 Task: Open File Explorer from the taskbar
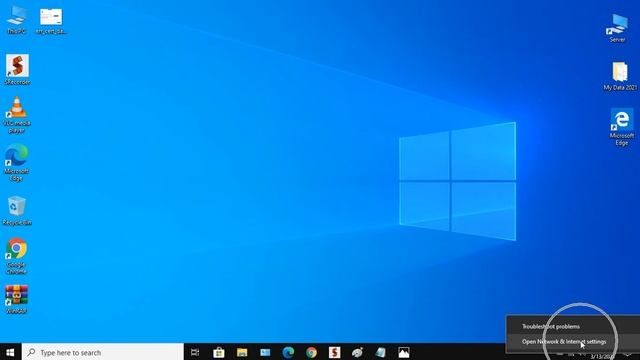tap(242, 352)
